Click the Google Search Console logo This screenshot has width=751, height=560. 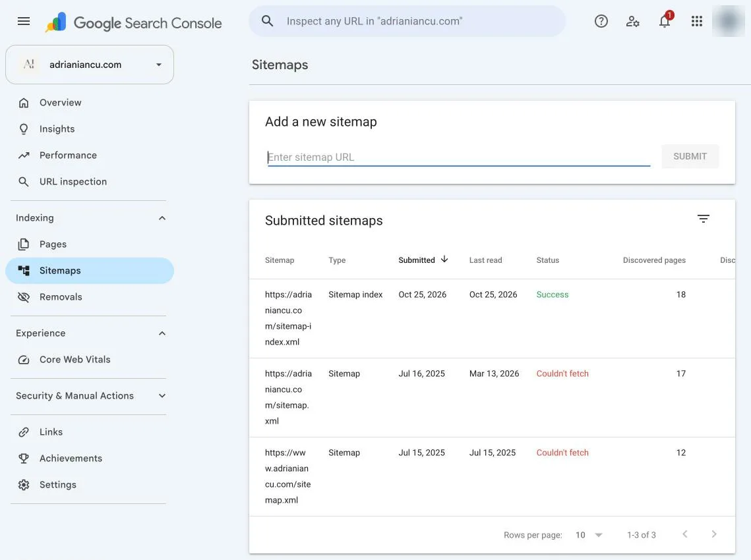point(133,22)
